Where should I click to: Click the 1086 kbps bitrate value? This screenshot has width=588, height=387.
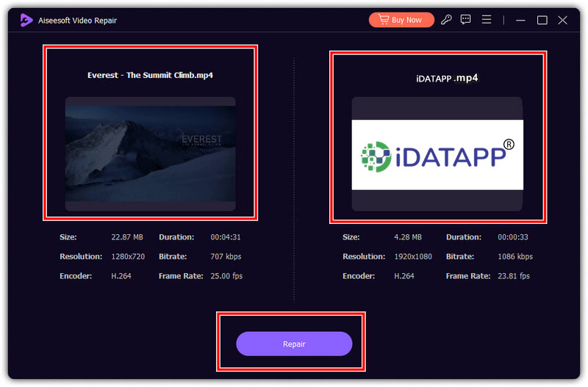[515, 257]
